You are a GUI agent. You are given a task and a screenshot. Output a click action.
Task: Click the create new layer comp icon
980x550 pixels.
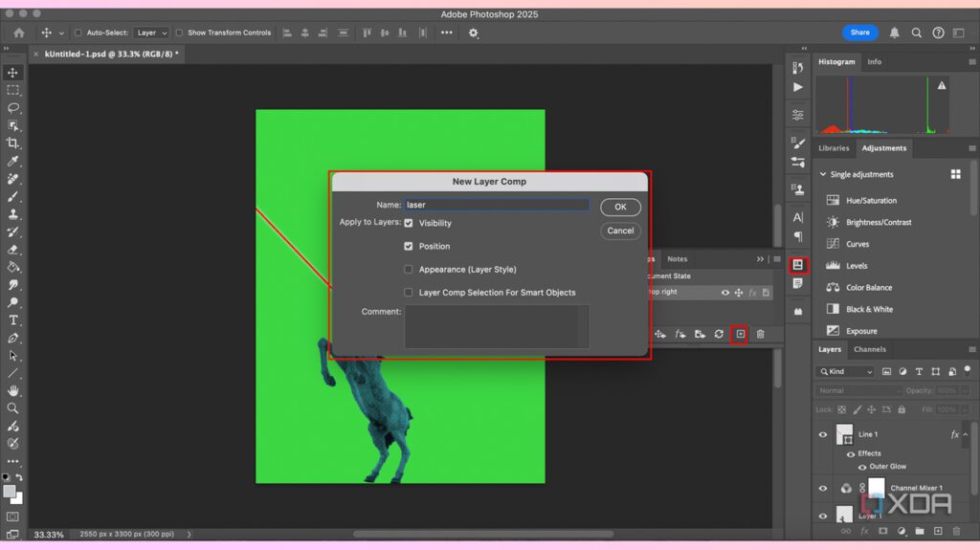740,334
